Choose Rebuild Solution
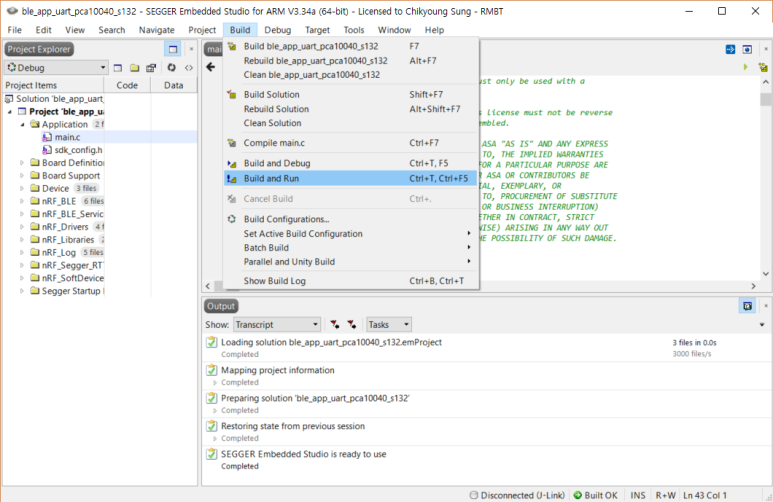This screenshot has width=773, height=502. pyautogui.click(x=351, y=109)
